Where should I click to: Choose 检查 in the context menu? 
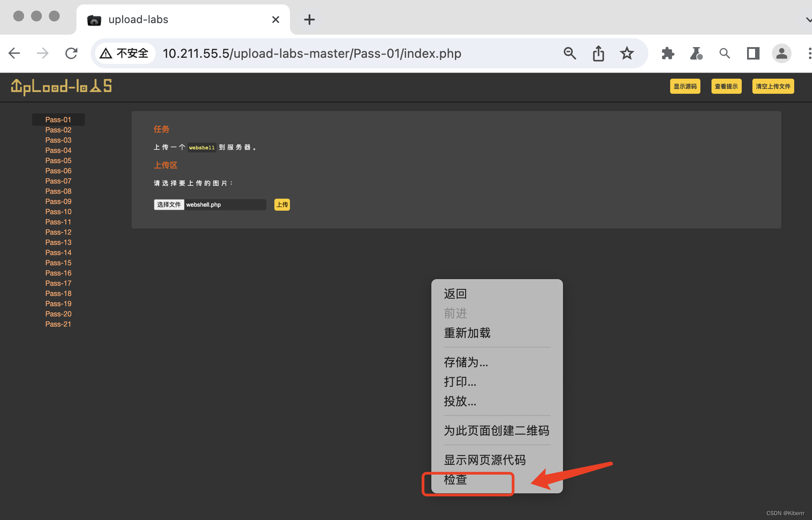(497, 480)
